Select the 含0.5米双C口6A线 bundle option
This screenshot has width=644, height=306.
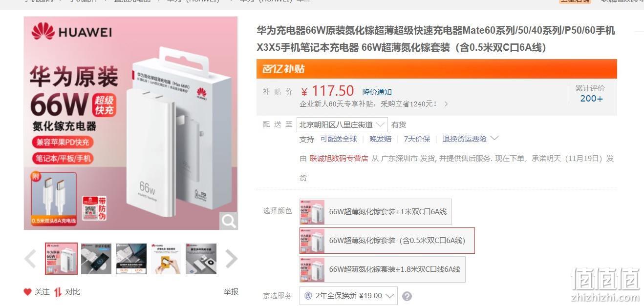[x=387, y=241]
